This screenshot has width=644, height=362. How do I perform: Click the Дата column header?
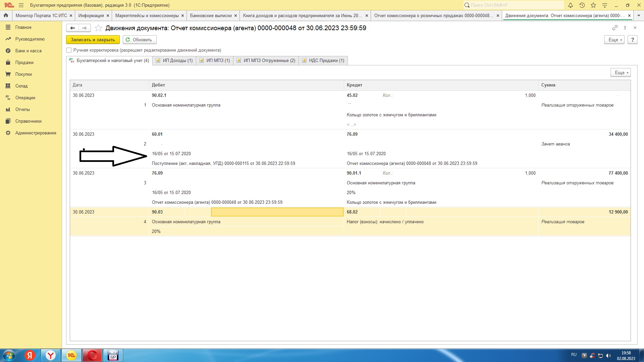click(109, 85)
